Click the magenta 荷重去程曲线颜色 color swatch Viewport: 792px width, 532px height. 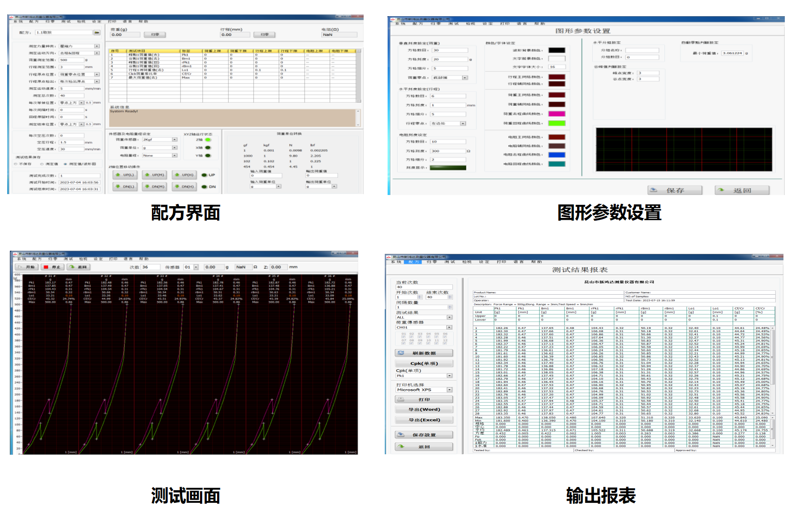[x=556, y=114]
